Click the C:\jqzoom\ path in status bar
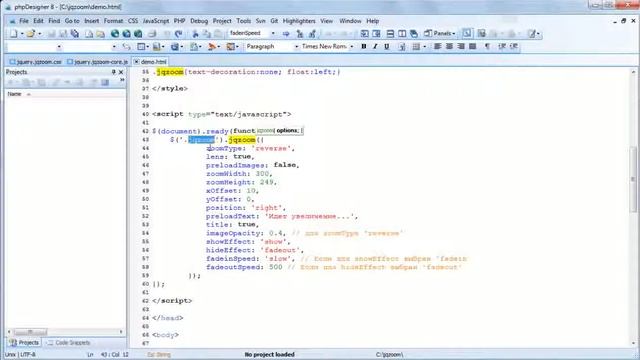The width and height of the screenshot is (640, 360). pyautogui.click(x=389, y=354)
